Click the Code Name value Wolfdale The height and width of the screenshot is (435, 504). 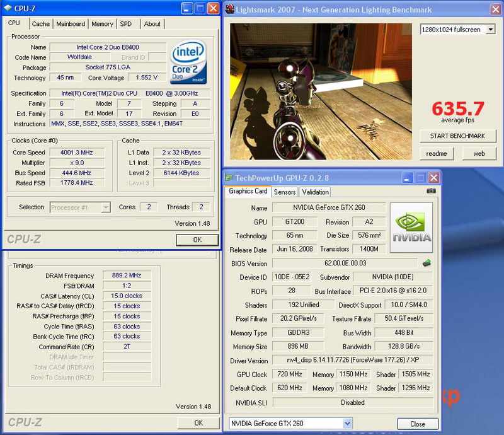[x=80, y=57]
